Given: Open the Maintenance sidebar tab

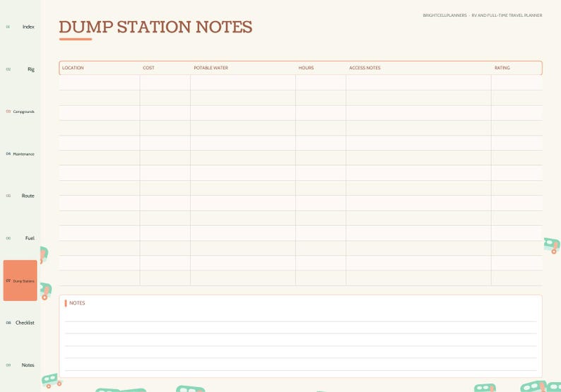Looking at the screenshot, I should 20,154.
